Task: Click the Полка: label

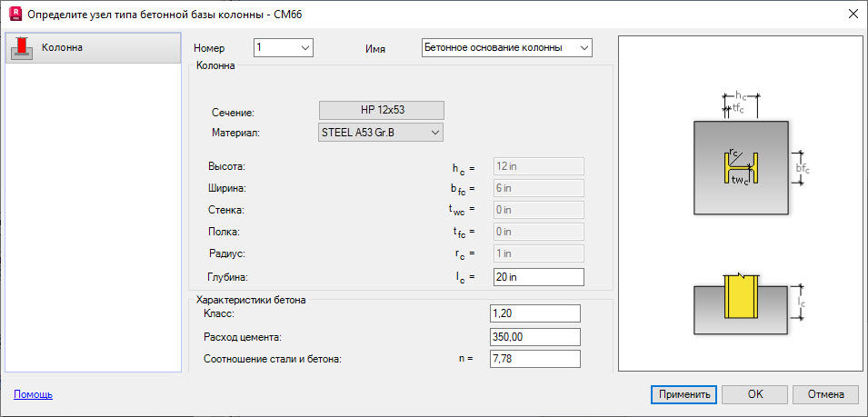Action: coord(224,232)
